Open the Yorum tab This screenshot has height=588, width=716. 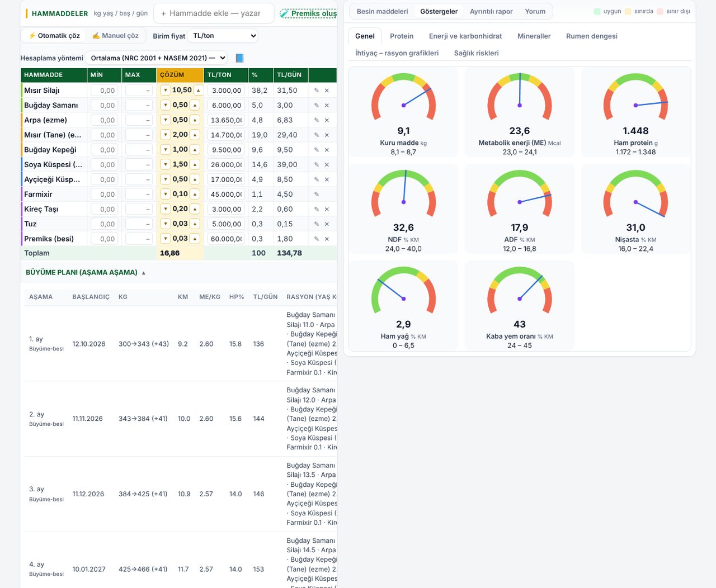point(535,11)
